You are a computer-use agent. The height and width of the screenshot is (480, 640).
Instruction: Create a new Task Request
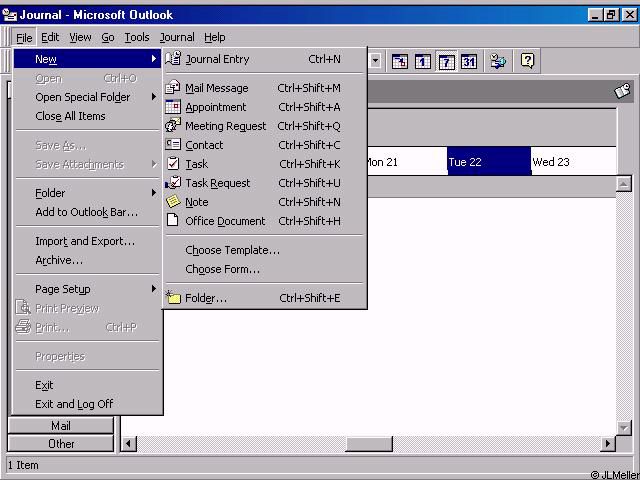click(264, 183)
